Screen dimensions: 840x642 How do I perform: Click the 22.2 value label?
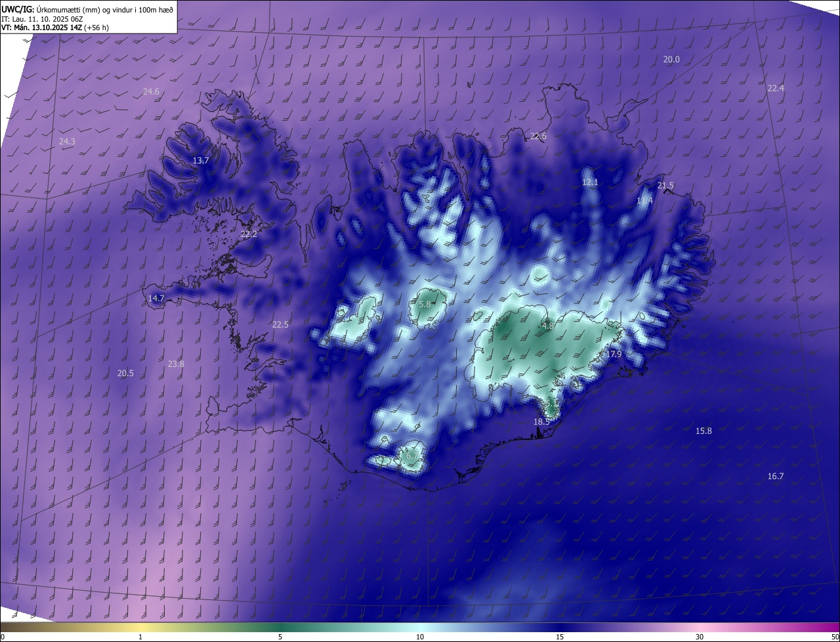click(249, 234)
